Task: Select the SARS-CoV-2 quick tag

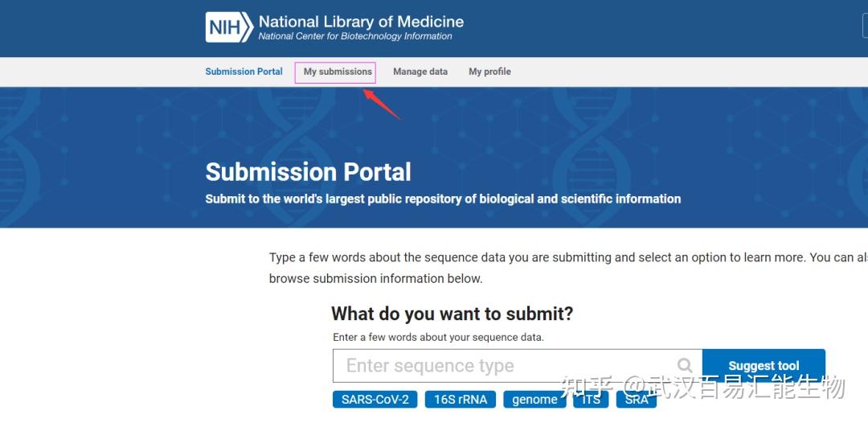Action: [x=375, y=399]
